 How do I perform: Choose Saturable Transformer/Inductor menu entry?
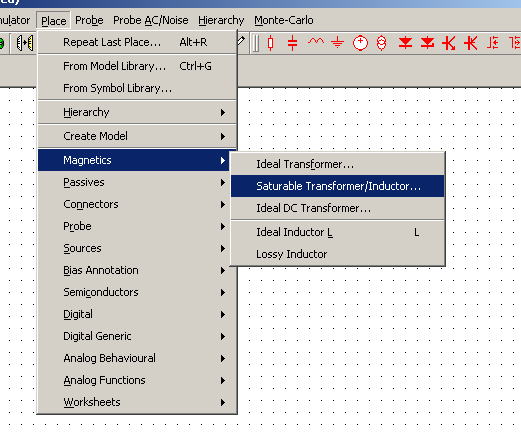click(338, 186)
